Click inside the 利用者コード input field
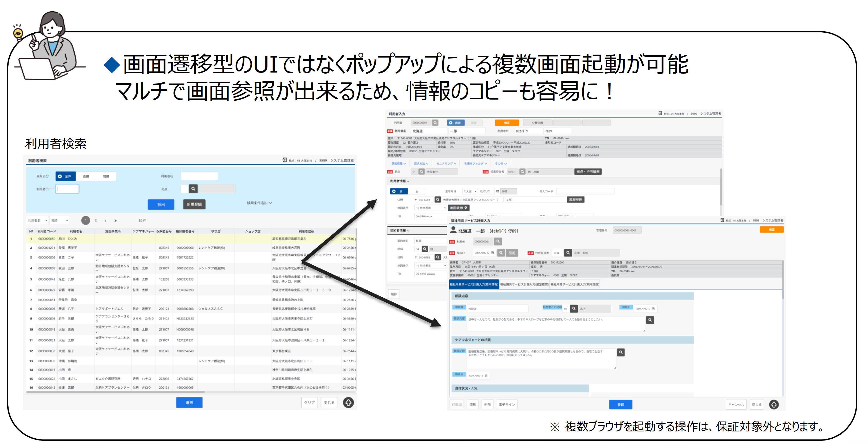This screenshot has height=444, width=868. (x=67, y=189)
